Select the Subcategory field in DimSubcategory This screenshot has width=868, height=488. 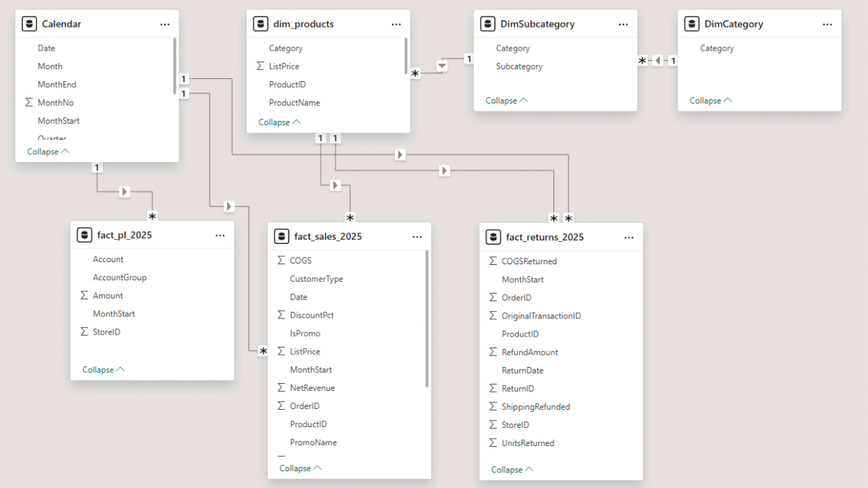coord(519,67)
